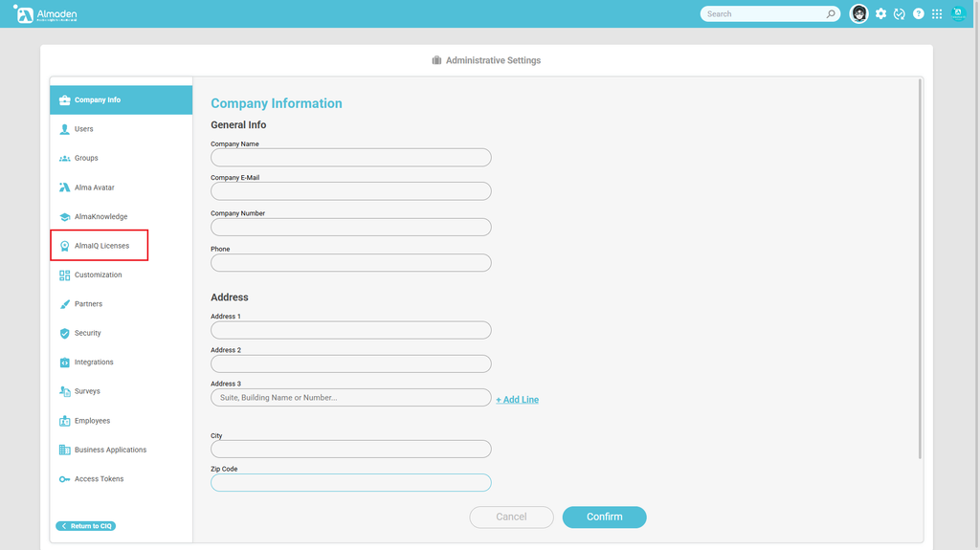Select Company Info menu item
980x550 pixels.
[x=122, y=100]
